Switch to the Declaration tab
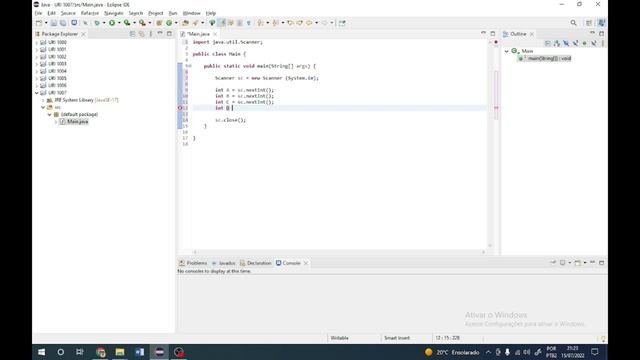 256,263
